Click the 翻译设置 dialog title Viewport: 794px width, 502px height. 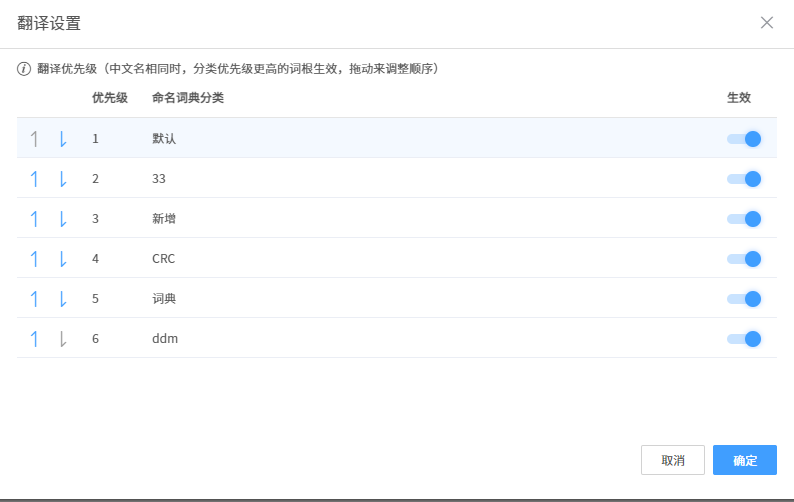coord(49,23)
